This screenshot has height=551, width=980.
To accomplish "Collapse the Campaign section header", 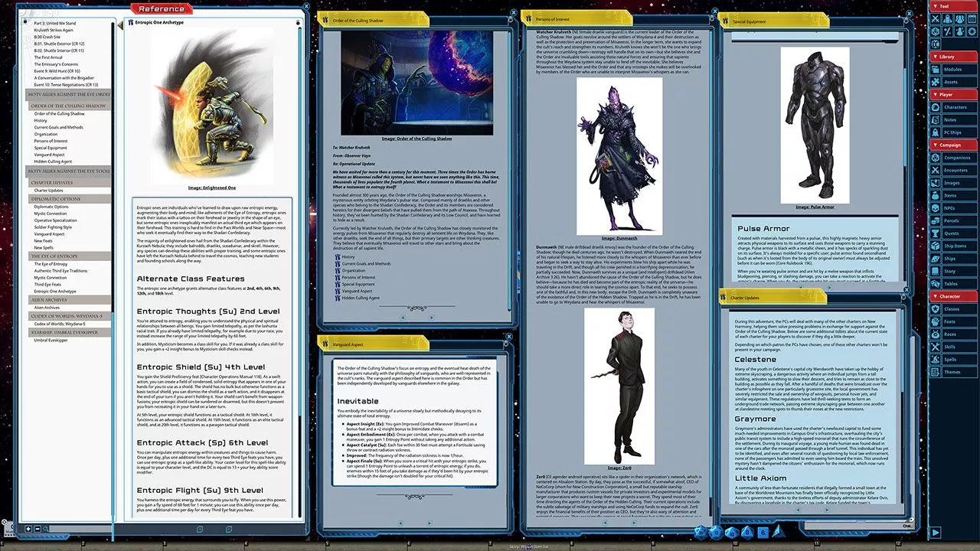I will coord(952,145).
